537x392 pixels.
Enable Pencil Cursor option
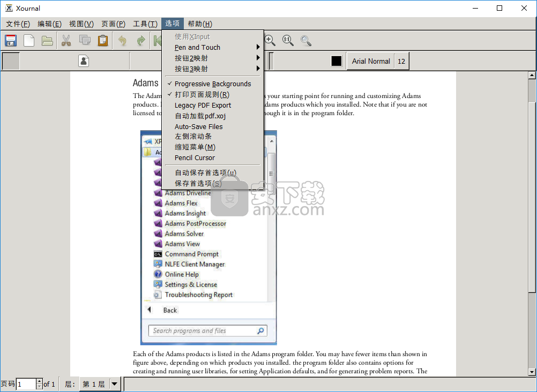[213, 158]
